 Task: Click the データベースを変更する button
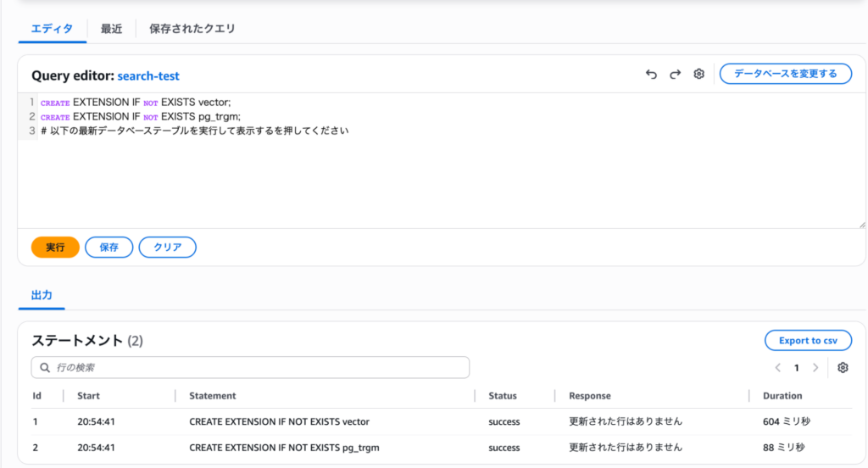(x=785, y=74)
